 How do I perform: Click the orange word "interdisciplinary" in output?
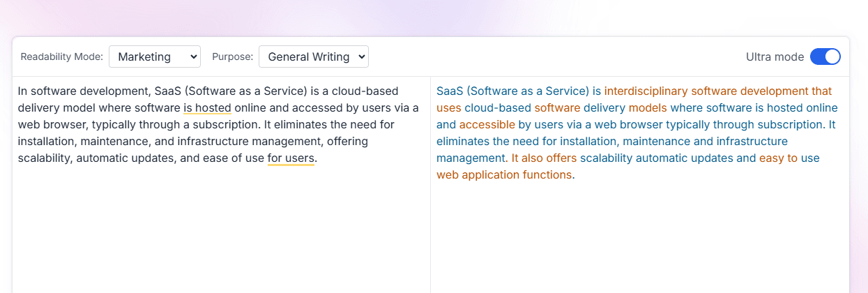tap(646, 91)
